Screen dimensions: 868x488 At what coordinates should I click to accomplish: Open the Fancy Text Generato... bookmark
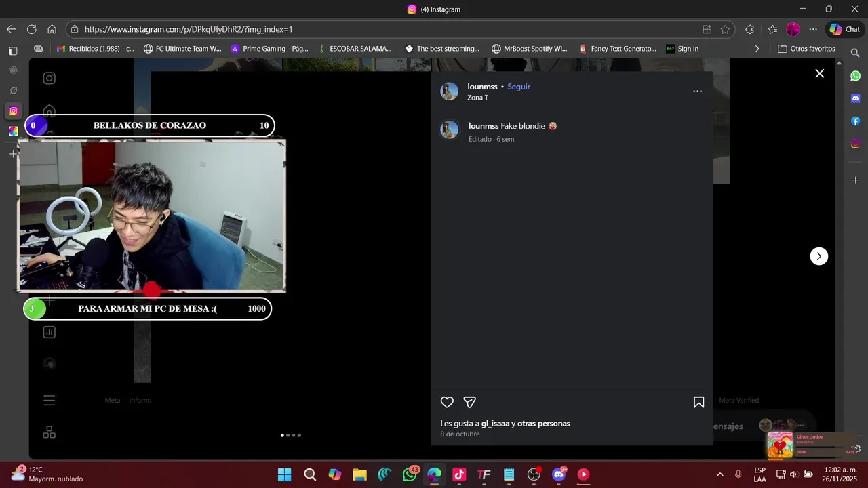click(x=618, y=49)
